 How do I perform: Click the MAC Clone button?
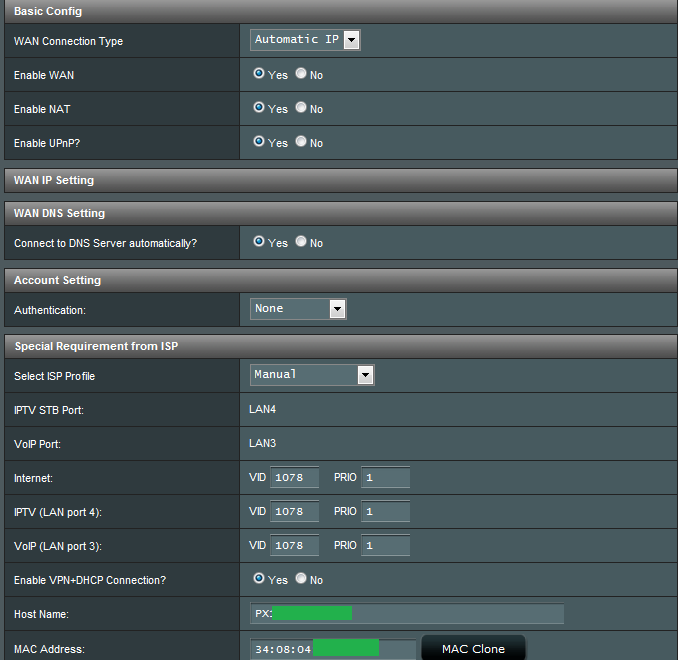coord(473,649)
